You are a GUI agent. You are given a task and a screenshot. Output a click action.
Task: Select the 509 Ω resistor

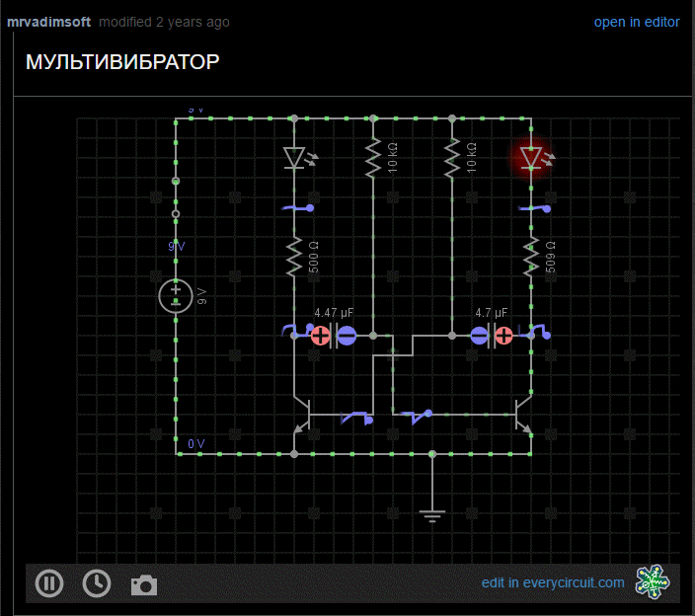(x=531, y=258)
